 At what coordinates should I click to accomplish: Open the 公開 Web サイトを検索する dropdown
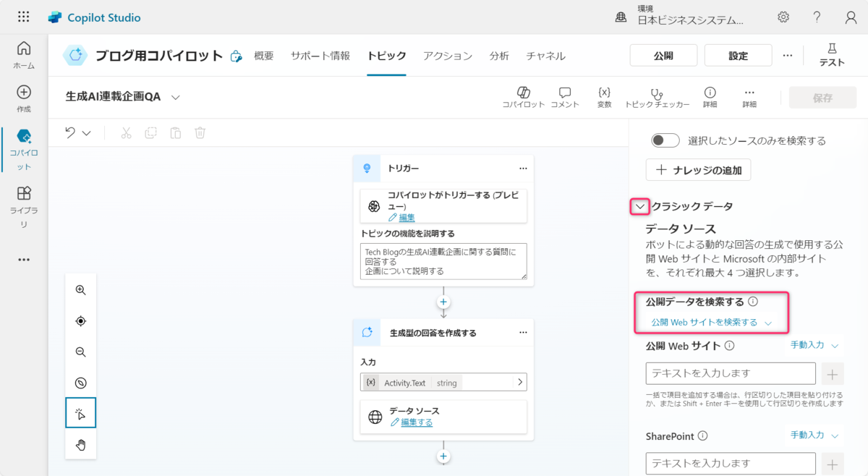712,323
